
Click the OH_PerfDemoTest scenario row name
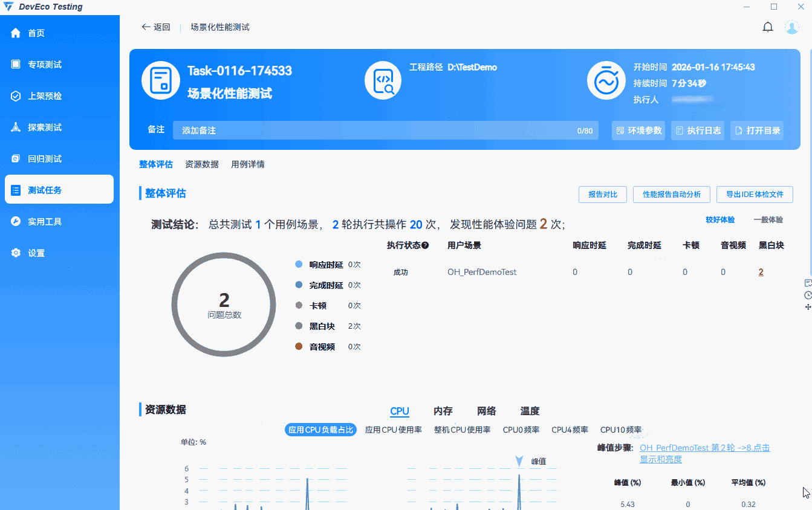[482, 273]
